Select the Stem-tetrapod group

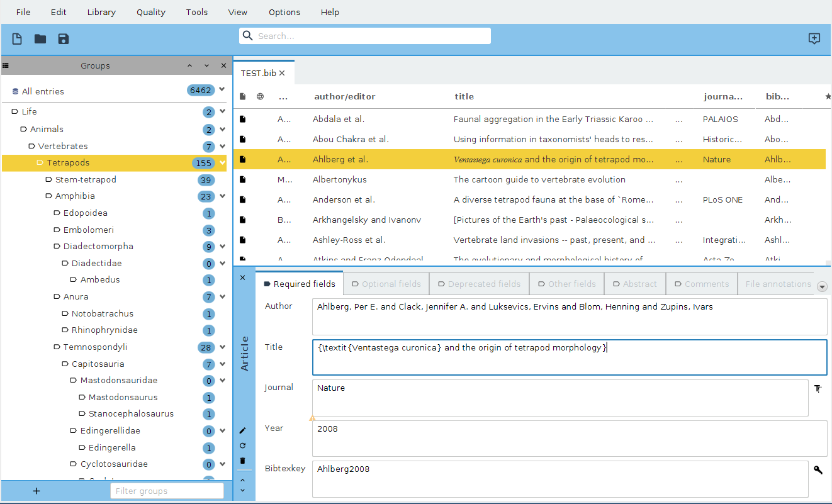tap(86, 179)
